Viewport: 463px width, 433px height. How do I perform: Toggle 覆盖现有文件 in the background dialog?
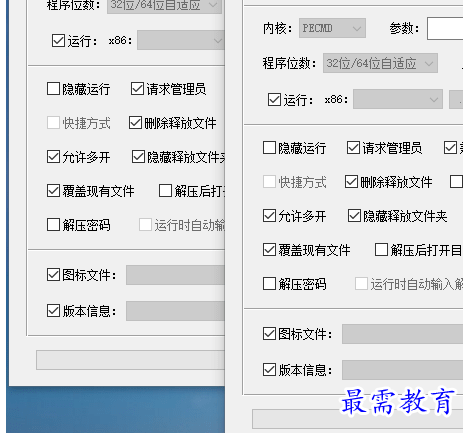coord(53,191)
